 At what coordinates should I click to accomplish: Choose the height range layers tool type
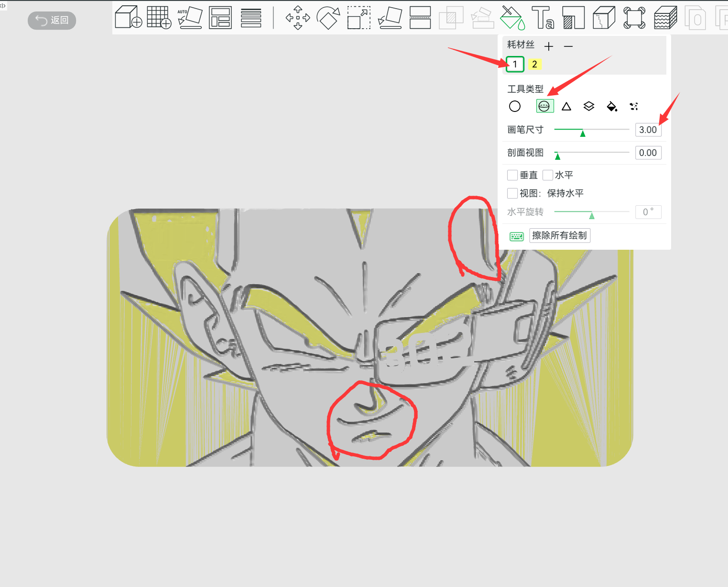589,106
